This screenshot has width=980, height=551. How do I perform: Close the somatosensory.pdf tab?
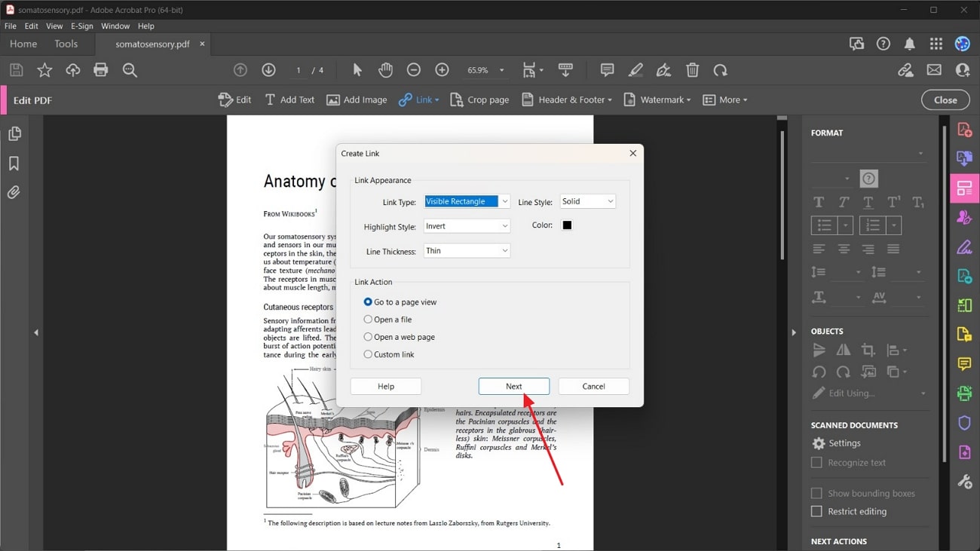click(202, 44)
